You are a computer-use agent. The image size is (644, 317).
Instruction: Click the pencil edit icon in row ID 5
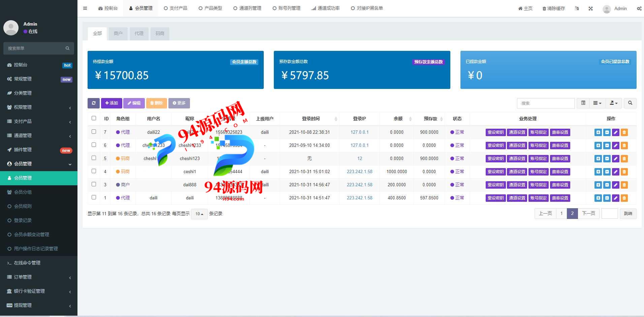616,159
